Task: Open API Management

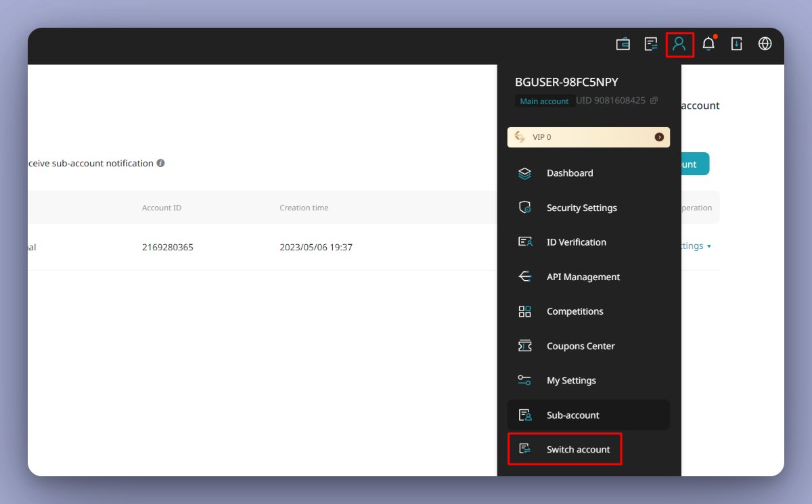Action: [x=583, y=277]
